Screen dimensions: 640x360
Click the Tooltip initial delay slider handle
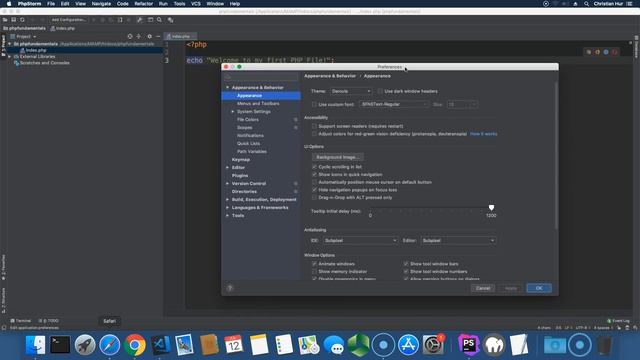pos(491,207)
